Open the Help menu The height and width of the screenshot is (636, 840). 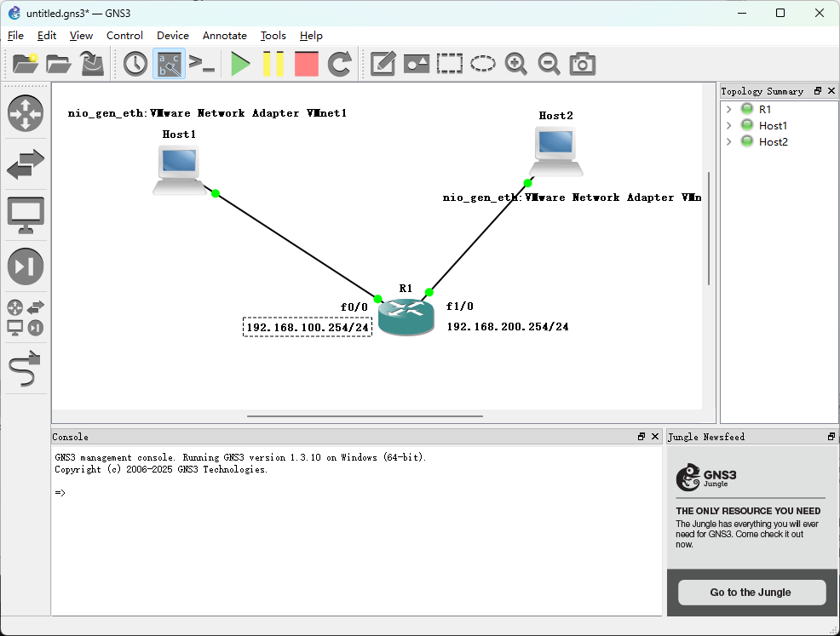point(311,36)
